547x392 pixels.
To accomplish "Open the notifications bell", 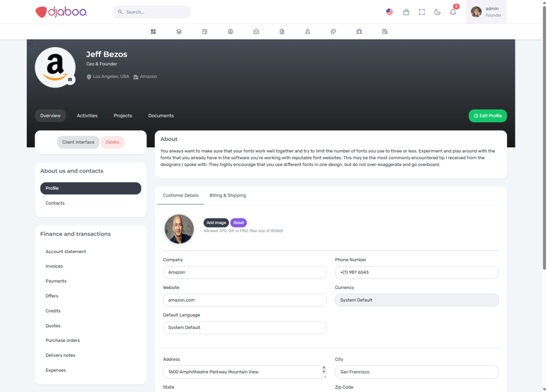I will tap(453, 12).
